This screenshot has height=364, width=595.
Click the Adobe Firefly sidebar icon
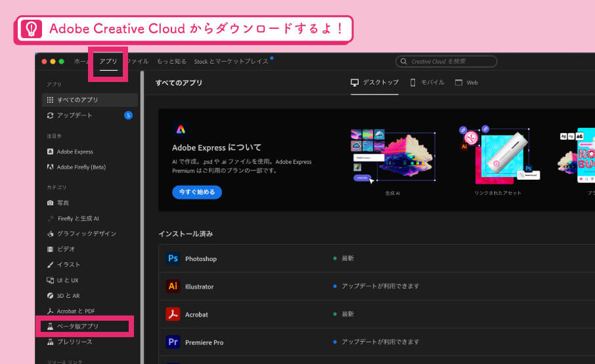pyautogui.click(x=50, y=167)
